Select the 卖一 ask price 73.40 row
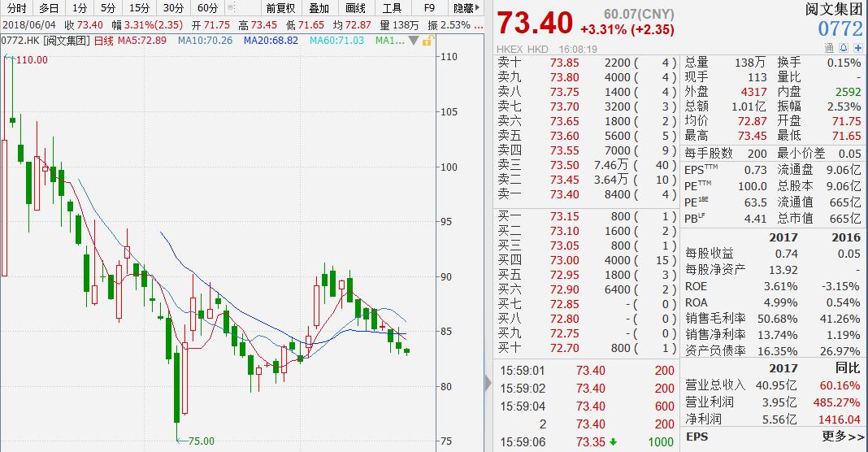 tap(585, 194)
